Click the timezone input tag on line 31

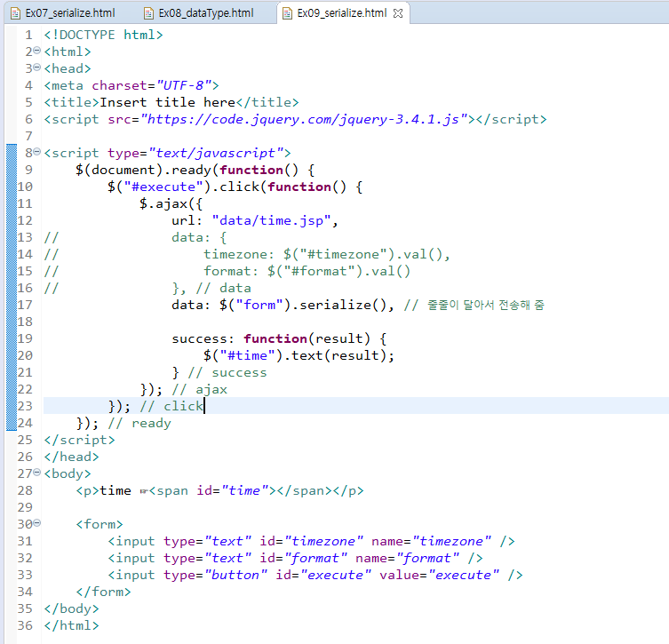click(311, 541)
